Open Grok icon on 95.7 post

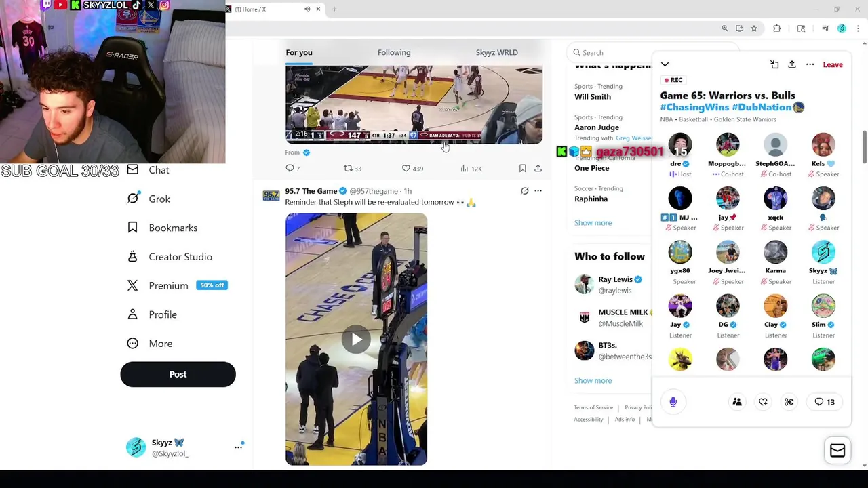[524, 191]
